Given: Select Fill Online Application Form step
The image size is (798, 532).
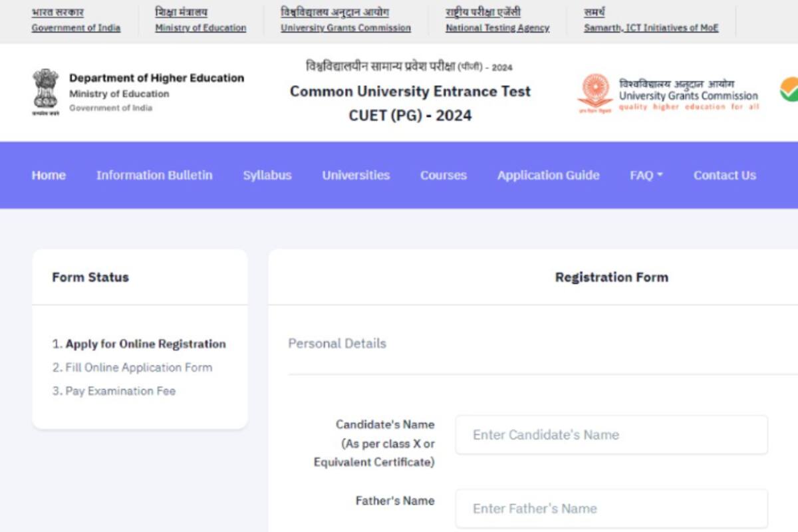Looking at the screenshot, I should coord(138,368).
